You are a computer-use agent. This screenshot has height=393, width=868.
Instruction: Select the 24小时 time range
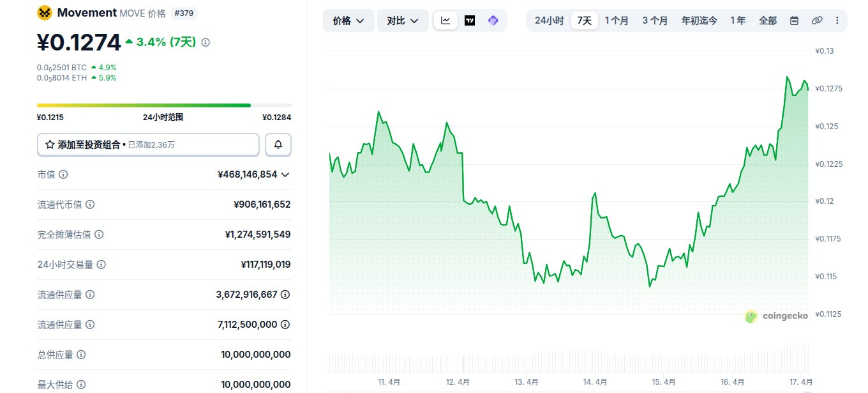pyautogui.click(x=549, y=20)
